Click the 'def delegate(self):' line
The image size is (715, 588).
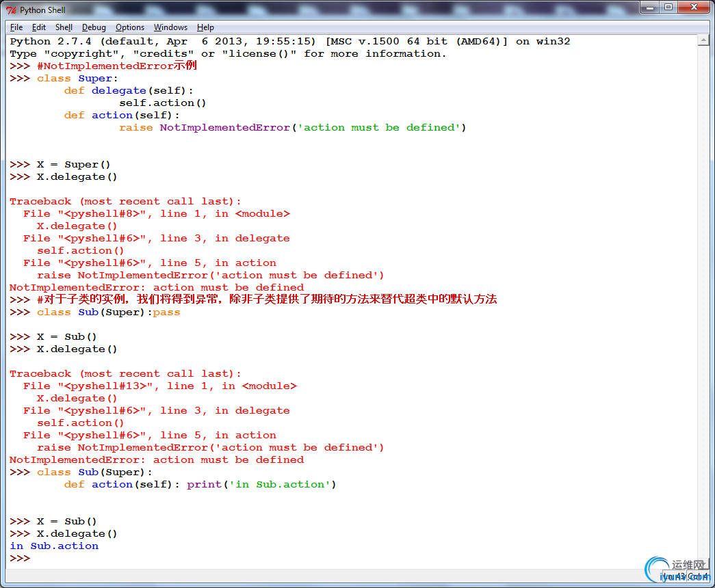pos(129,91)
